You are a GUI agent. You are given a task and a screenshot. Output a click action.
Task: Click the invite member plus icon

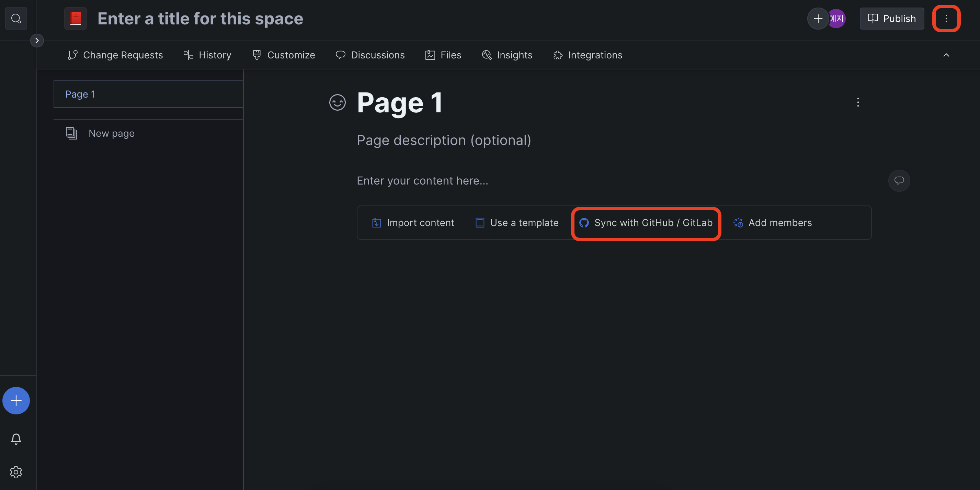[818, 18]
